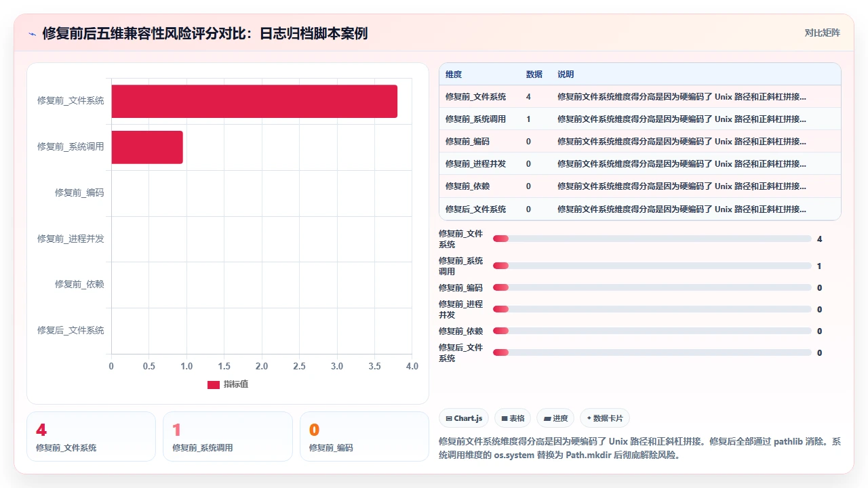Select table row 修复前_编码
The image size is (868, 488).
click(640, 142)
